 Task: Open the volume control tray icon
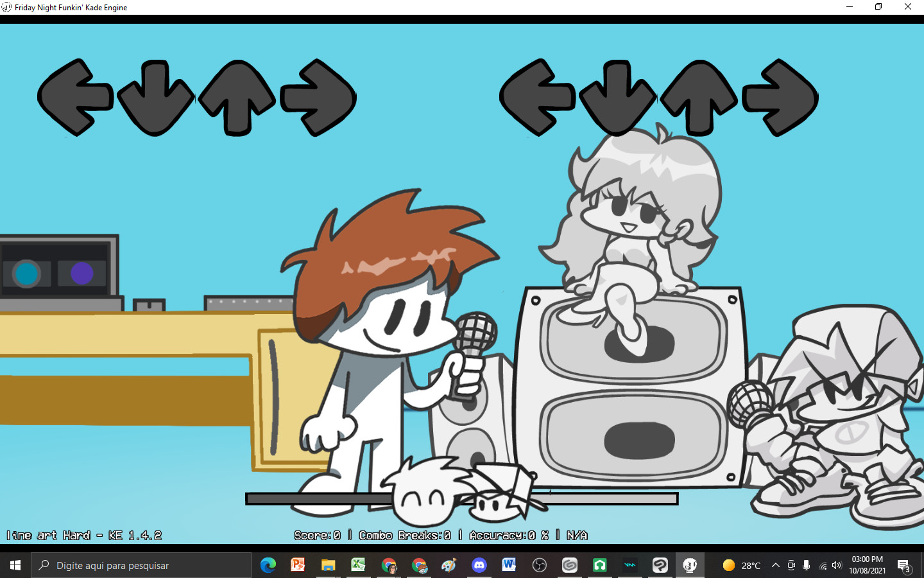[x=837, y=565]
